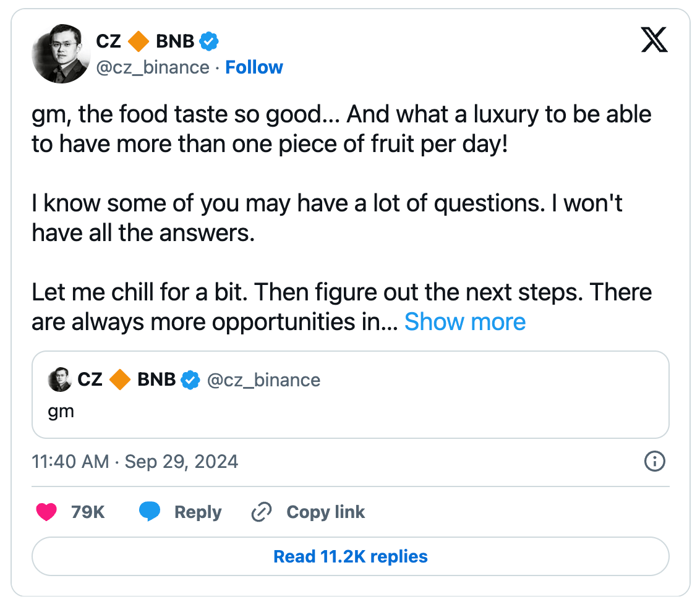Image resolution: width=700 pixels, height=607 pixels.
Task: Click the 11:40 AM Sep 29 timestamp
Action: coord(135,462)
